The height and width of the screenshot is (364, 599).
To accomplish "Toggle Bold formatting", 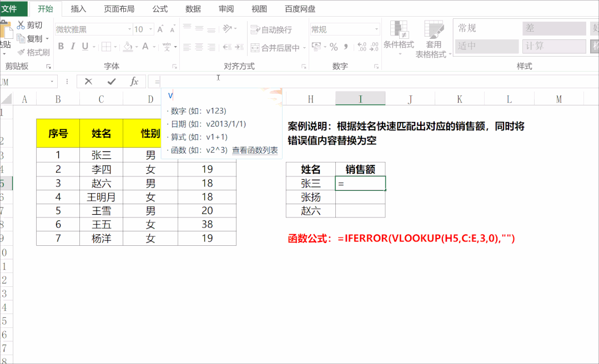I will [x=61, y=47].
